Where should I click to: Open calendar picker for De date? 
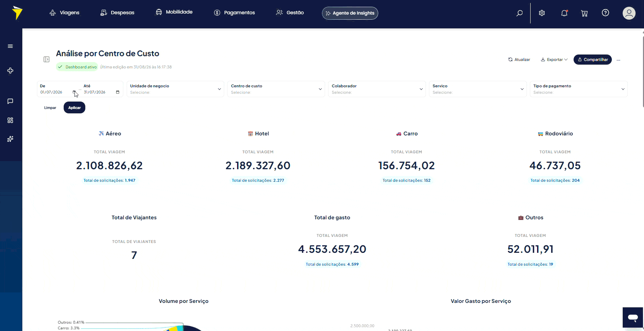click(x=74, y=92)
